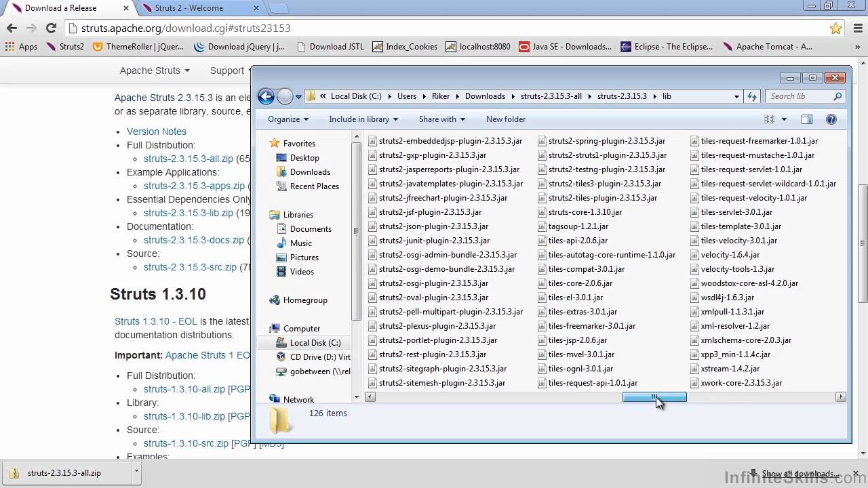Viewport: 868px width, 488px height.
Task: Open the Struts2 bookmark
Action: (65, 47)
